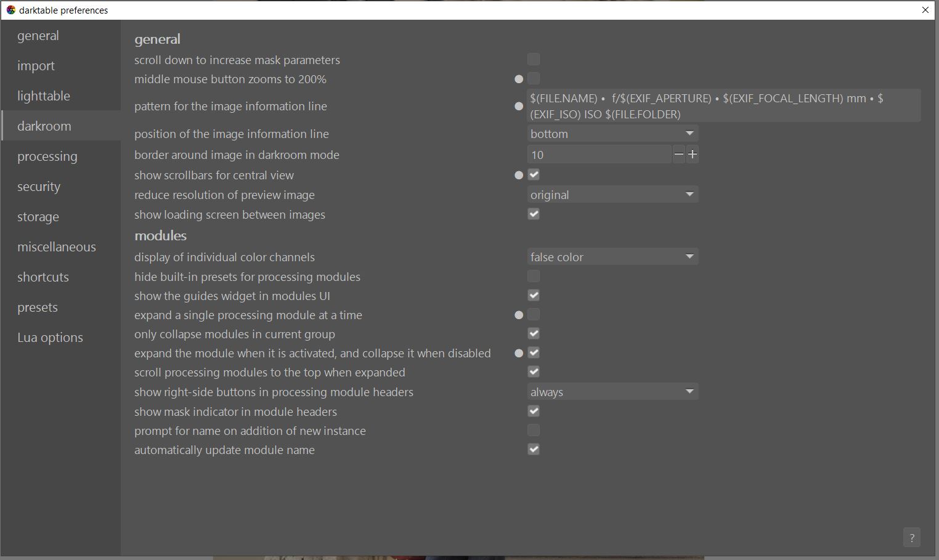This screenshot has width=939, height=560.
Task: Enable hide built-in presets for processing modules
Action: click(x=534, y=276)
